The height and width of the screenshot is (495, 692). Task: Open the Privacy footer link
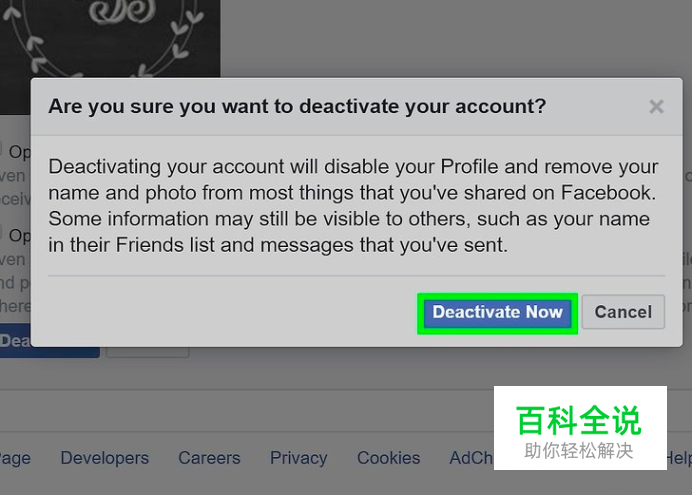pyautogui.click(x=299, y=458)
